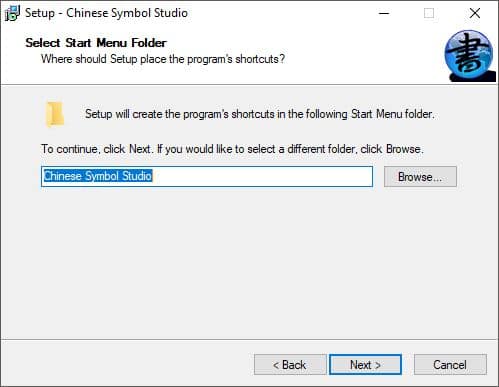This screenshot has width=499, height=387.
Task: Click the Setup will create shortcuts description
Action: tap(260, 114)
